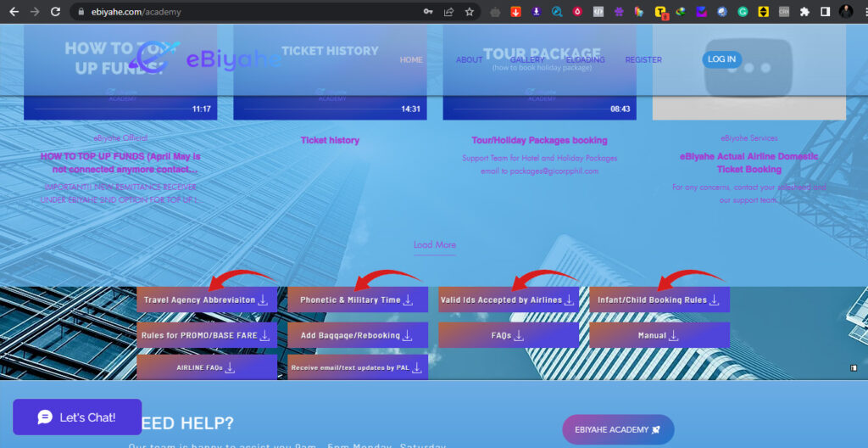Download Receive email/text updates by PAL

358,367
